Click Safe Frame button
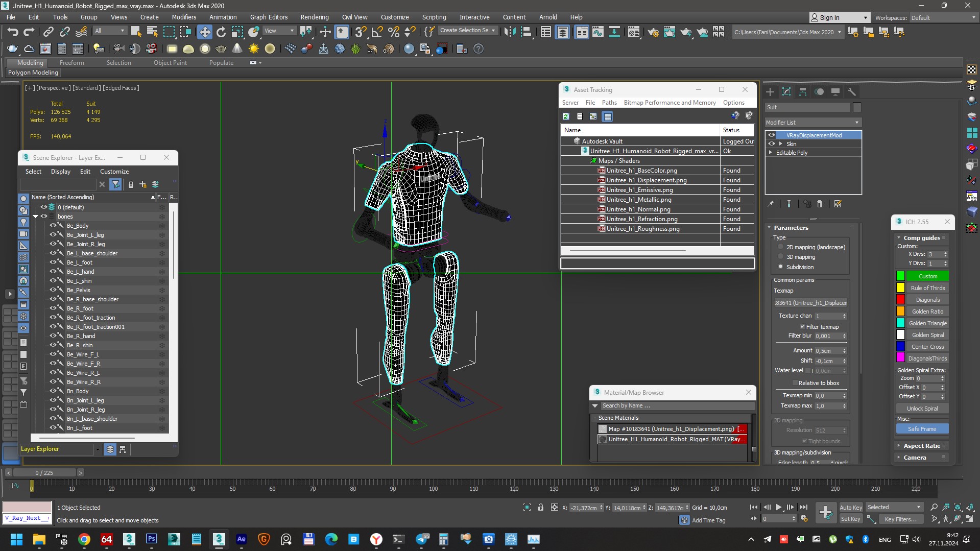 (x=922, y=429)
